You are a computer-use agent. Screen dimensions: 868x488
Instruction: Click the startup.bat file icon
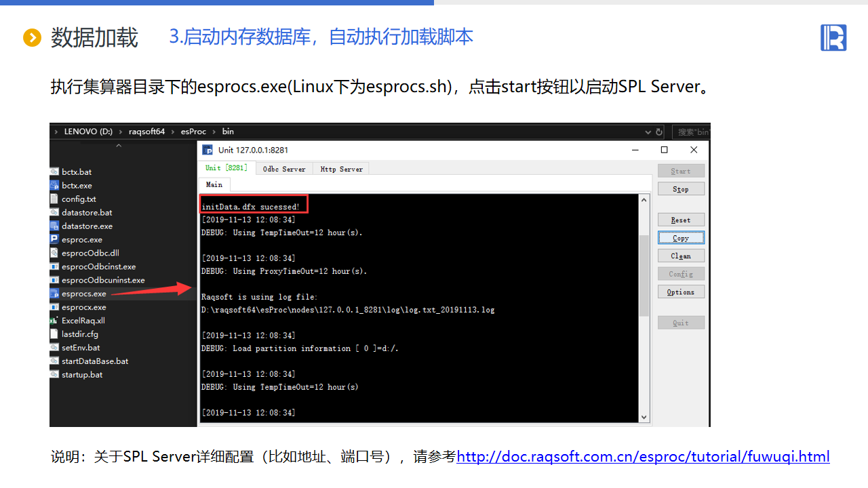54,375
